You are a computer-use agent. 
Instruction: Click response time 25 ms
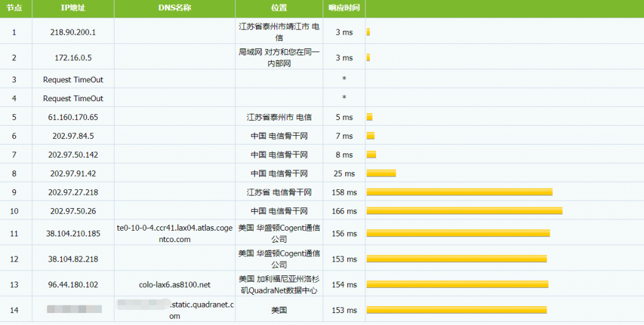(344, 174)
